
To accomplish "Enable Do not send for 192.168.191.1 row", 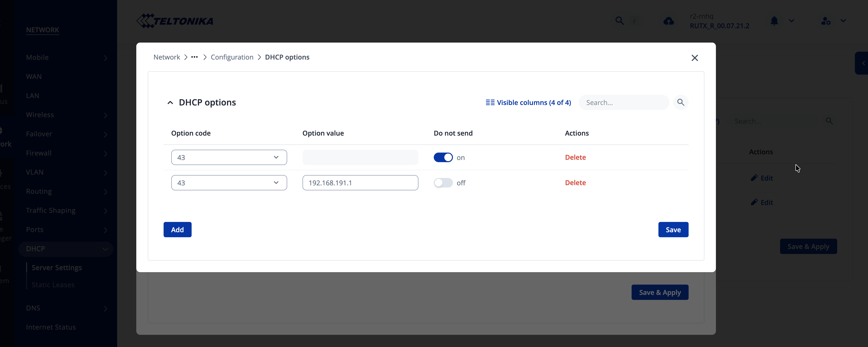I will tap(443, 183).
